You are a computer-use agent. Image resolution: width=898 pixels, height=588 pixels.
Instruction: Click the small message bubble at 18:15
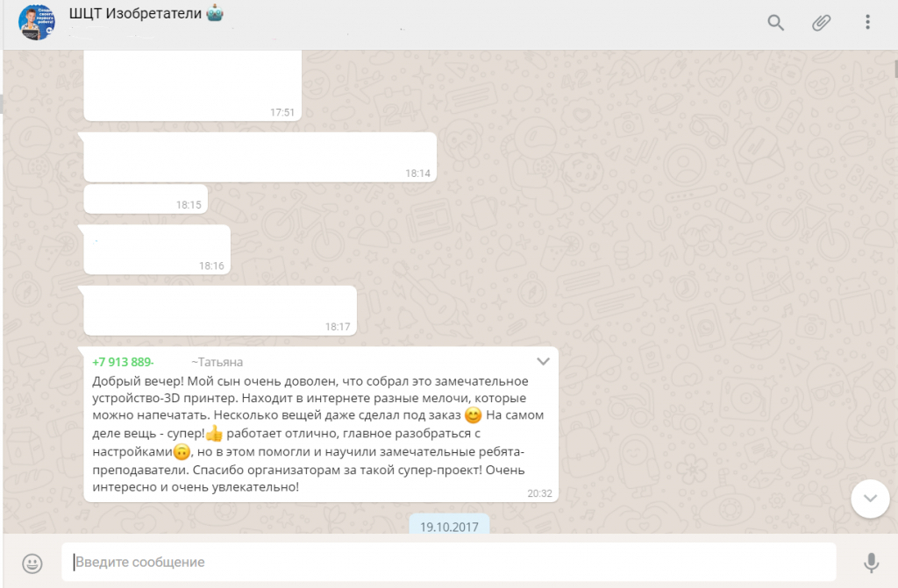(x=146, y=199)
